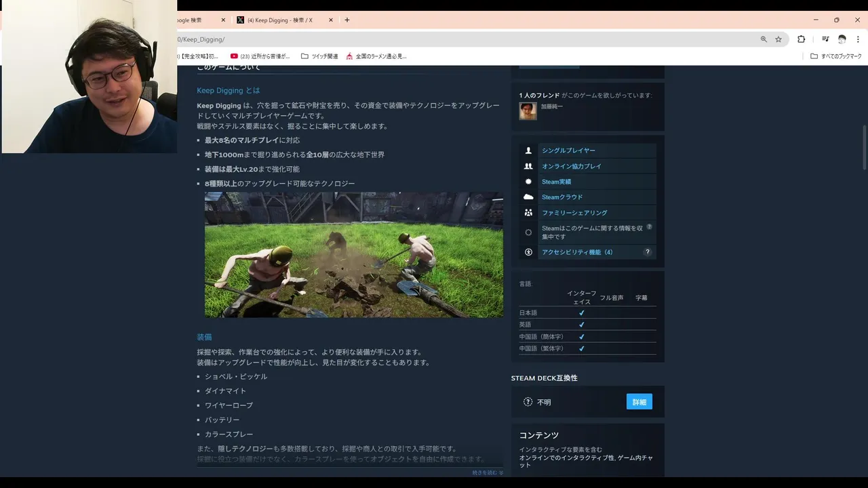Open the 全国のラーメン通必見 bookmark

(x=376, y=56)
